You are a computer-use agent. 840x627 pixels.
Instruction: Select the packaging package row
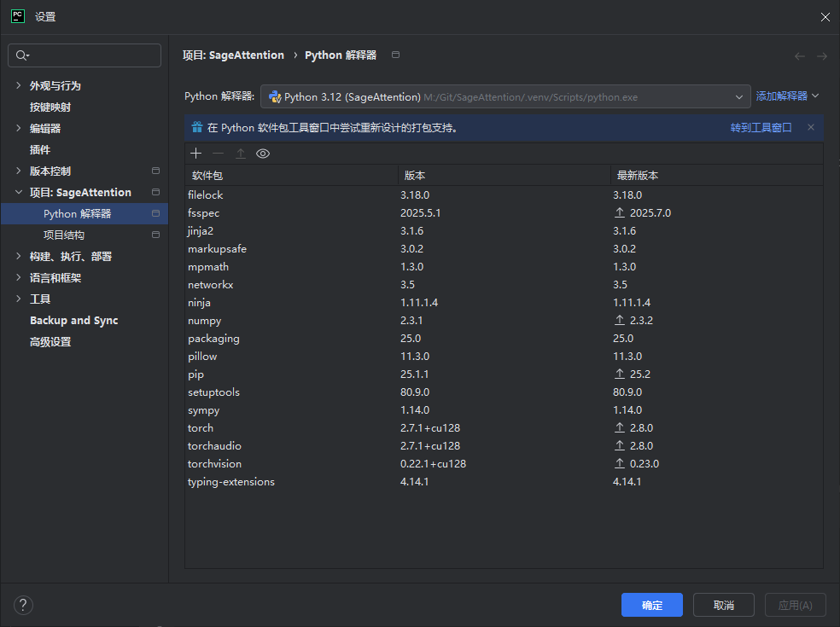505,339
